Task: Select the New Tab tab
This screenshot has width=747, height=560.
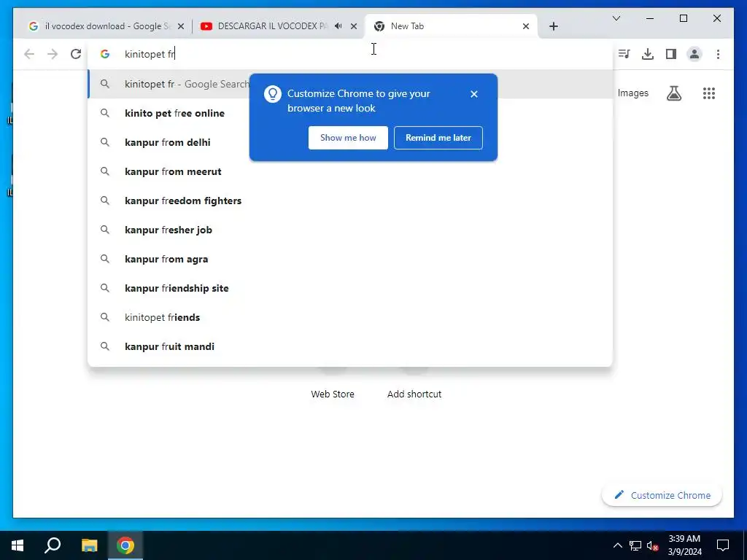Action: pyautogui.click(x=451, y=27)
